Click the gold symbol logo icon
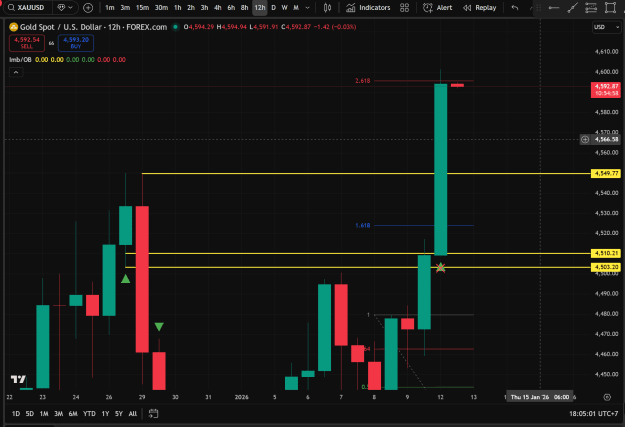The image size is (625, 427). coord(14,27)
